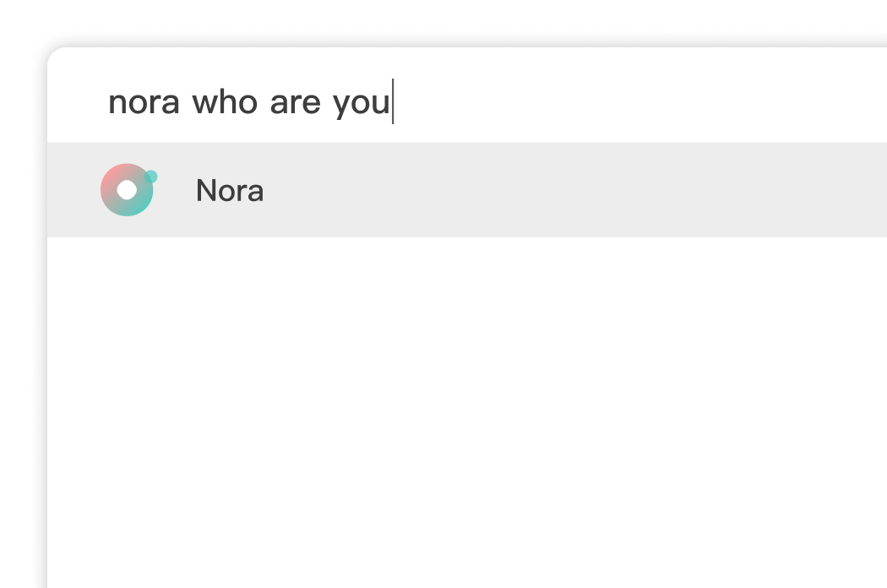Select the "Nora" result label
This screenshot has width=887, height=588.
coord(229,191)
